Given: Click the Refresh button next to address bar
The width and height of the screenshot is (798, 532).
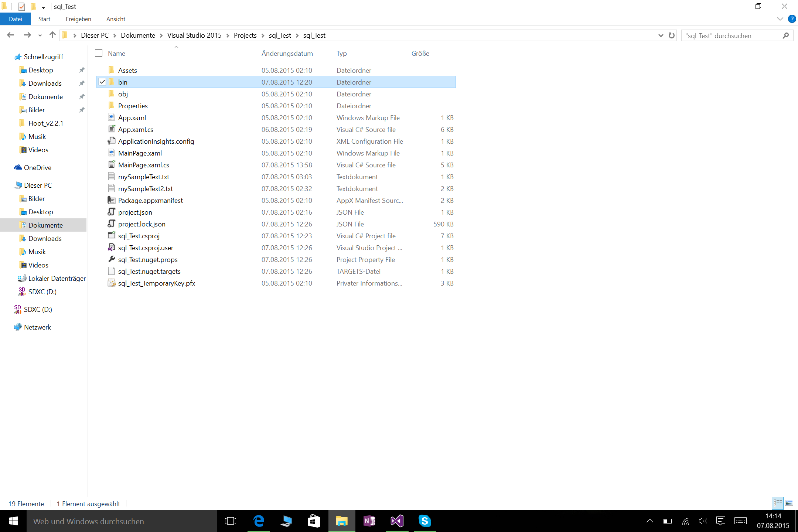Looking at the screenshot, I should (671, 35).
